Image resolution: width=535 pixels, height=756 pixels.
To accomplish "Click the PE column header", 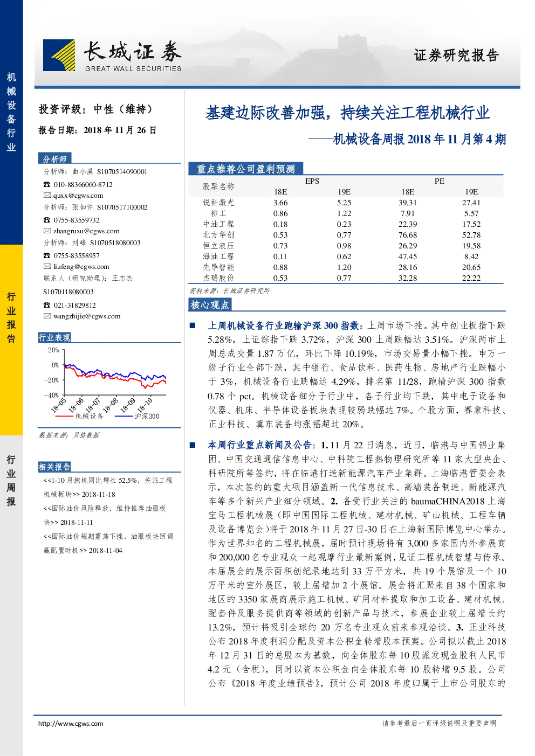I will 440,181.
